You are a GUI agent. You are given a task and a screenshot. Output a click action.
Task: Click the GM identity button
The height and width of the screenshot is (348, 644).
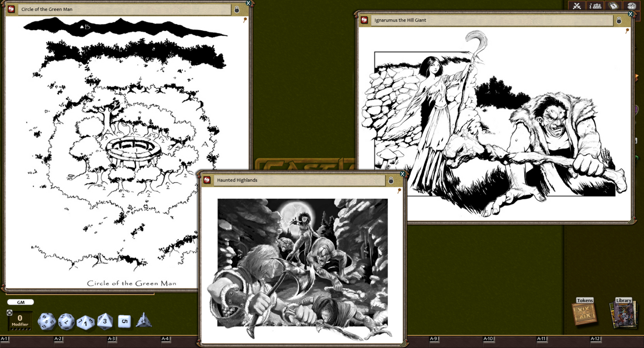pos(20,302)
